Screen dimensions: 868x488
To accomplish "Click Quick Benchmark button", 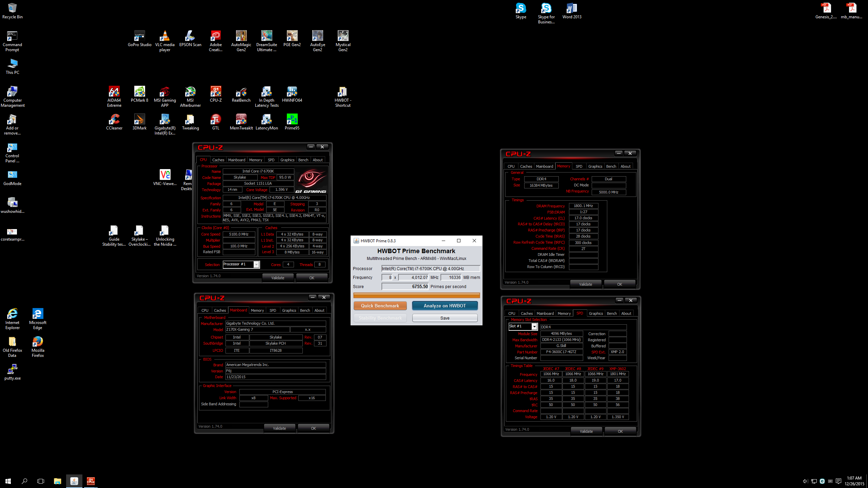I will point(380,306).
